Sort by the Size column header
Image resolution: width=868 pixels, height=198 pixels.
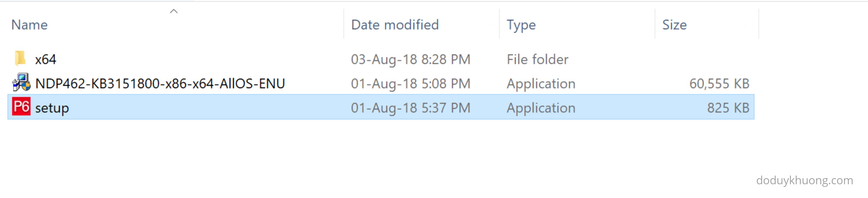[x=674, y=25]
